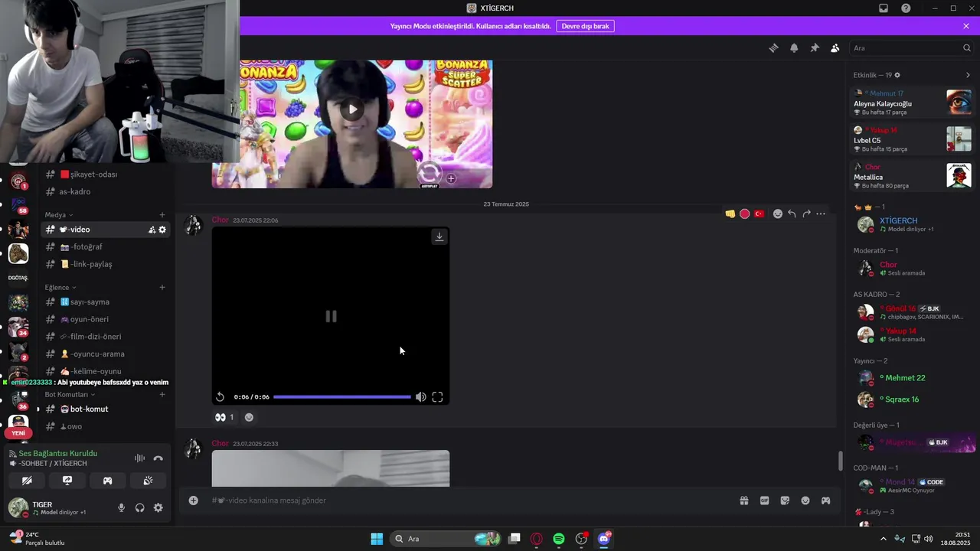Edit -video channel settings gear
Viewport: 980px width, 551px height.
[162, 230]
